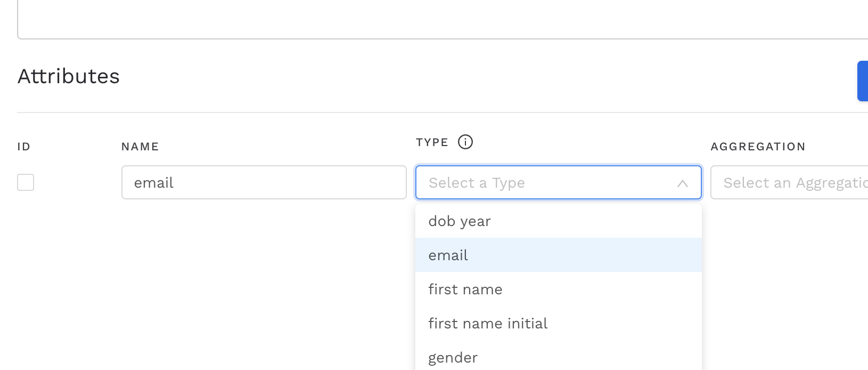Image resolution: width=868 pixels, height=370 pixels.
Task: Click the AGGREGATION column header
Action: [758, 147]
